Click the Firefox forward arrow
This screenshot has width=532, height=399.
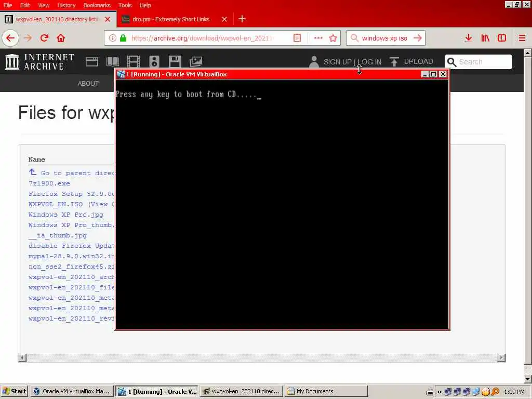(x=28, y=38)
